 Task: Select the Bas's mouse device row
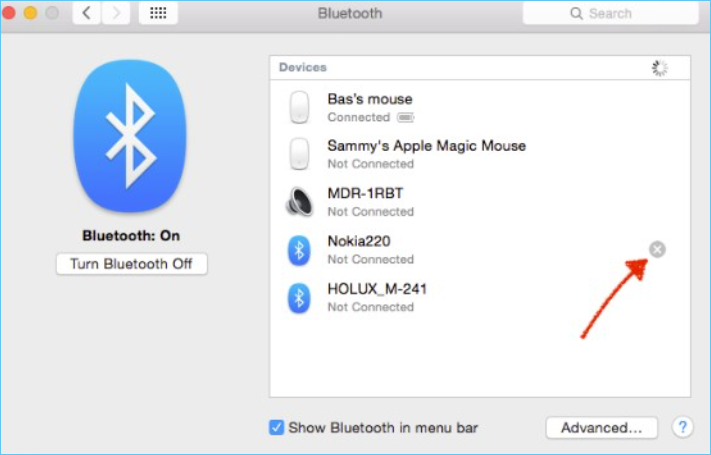pyautogui.click(x=480, y=107)
